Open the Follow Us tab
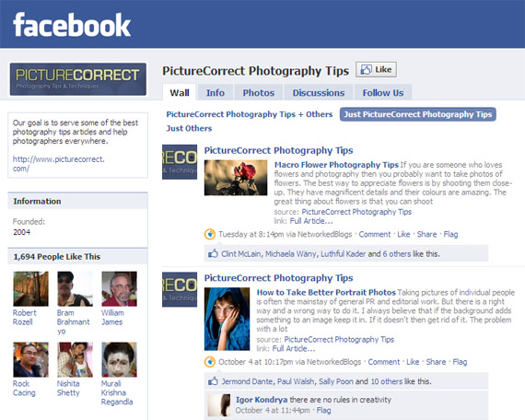Image resolution: width=525 pixels, height=420 pixels. [383, 92]
